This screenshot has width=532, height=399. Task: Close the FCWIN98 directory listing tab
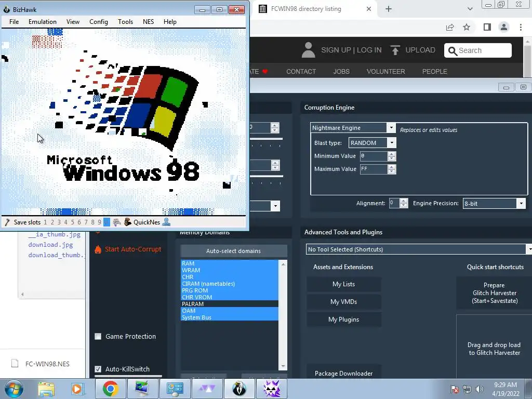pyautogui.click(x=369, y=9)
